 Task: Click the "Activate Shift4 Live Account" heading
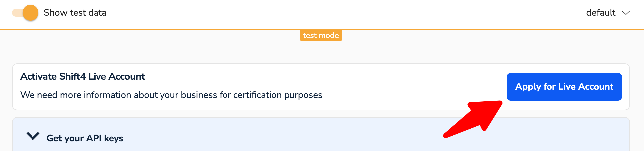tap(83, 76)
